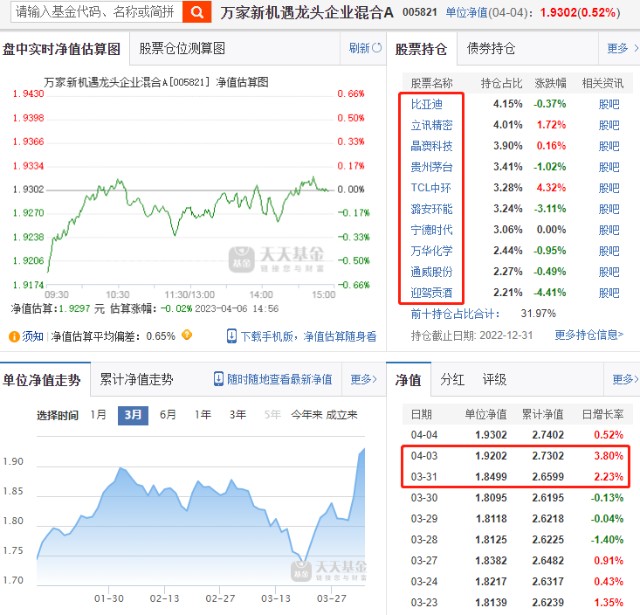The height and width of the screenshot is (615, 640).
Task: Switch to 股票仓位测算图 tab
Action: click(182, 48)
